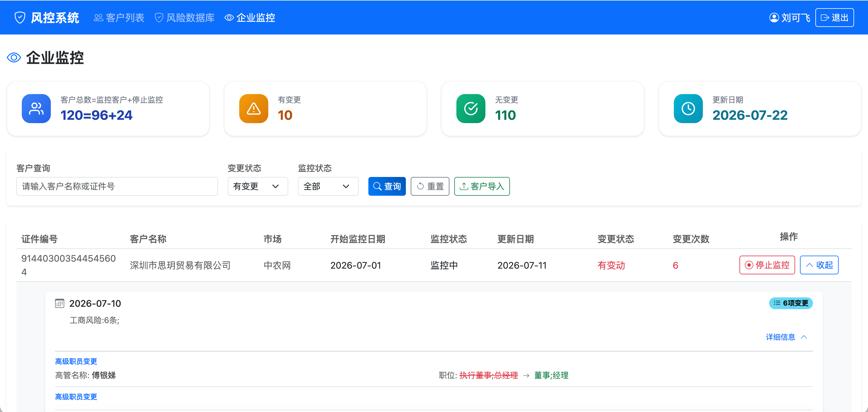Click the 证件编号 column header
Image resolution: width=868 pixels, height=412 pixels.
(x=39, y=239)
